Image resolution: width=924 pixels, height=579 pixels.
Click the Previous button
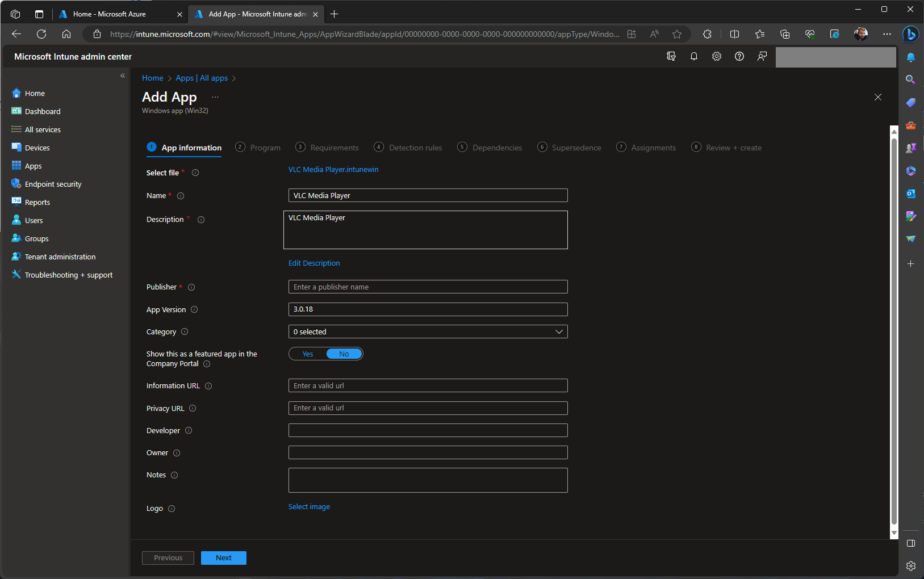(x=168, y=558)
